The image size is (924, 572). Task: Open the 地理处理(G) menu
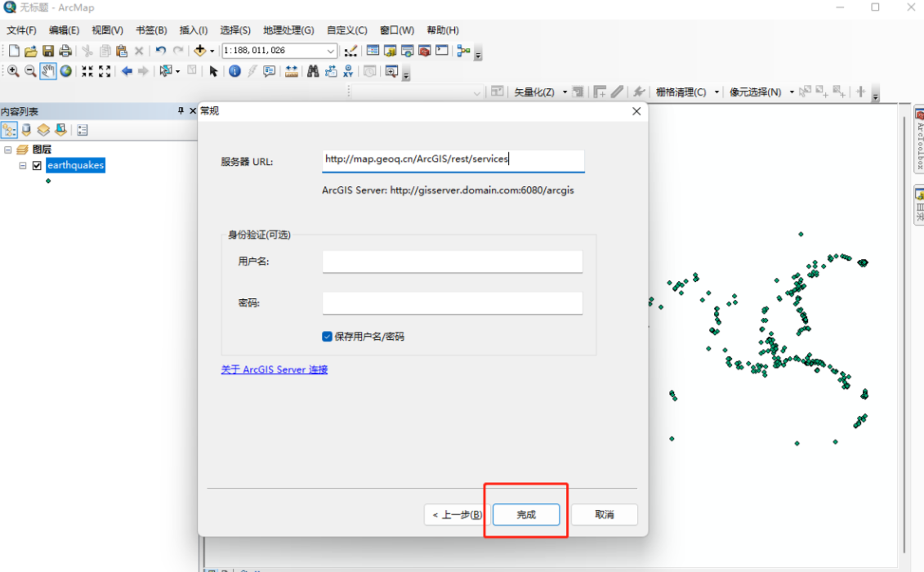(x=288, y=30)
